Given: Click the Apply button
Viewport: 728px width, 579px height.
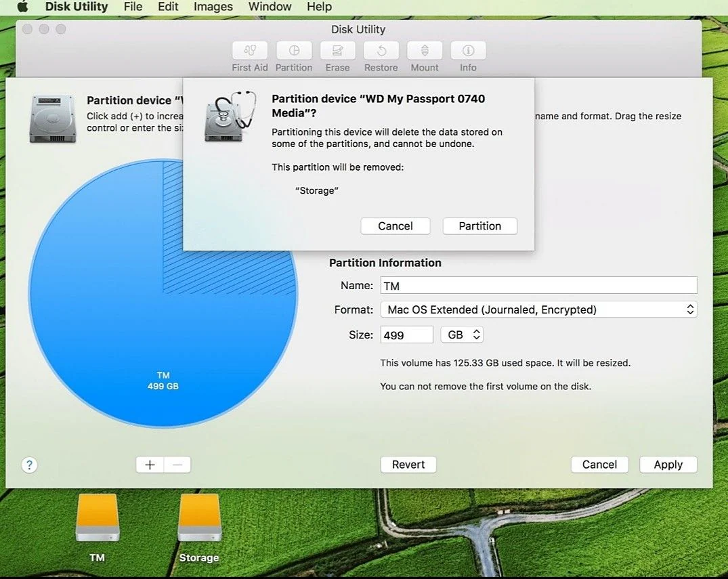Looking at the screenshot, I should click(x=668, y=465).
